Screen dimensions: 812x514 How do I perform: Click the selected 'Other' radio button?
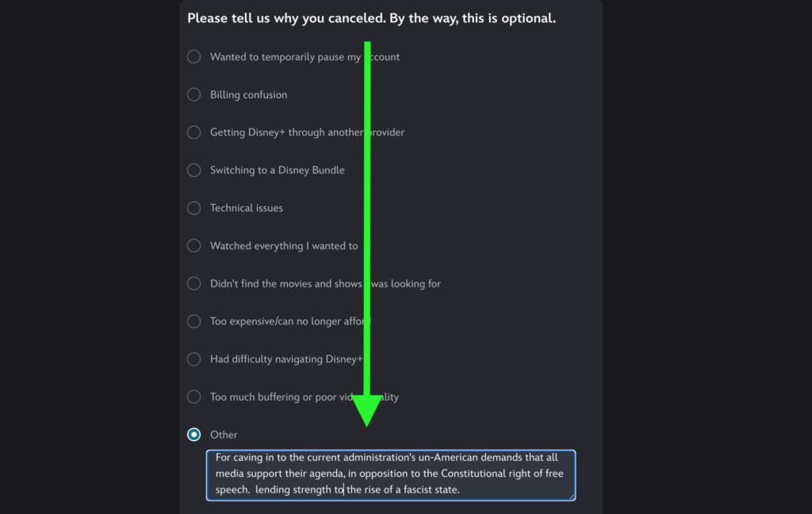coord(194,435)
